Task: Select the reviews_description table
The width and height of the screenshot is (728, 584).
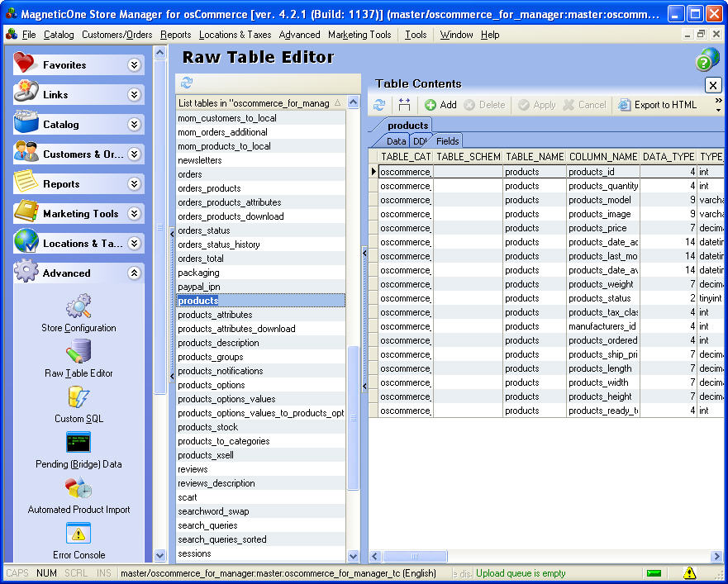Action: coord(260,483)
